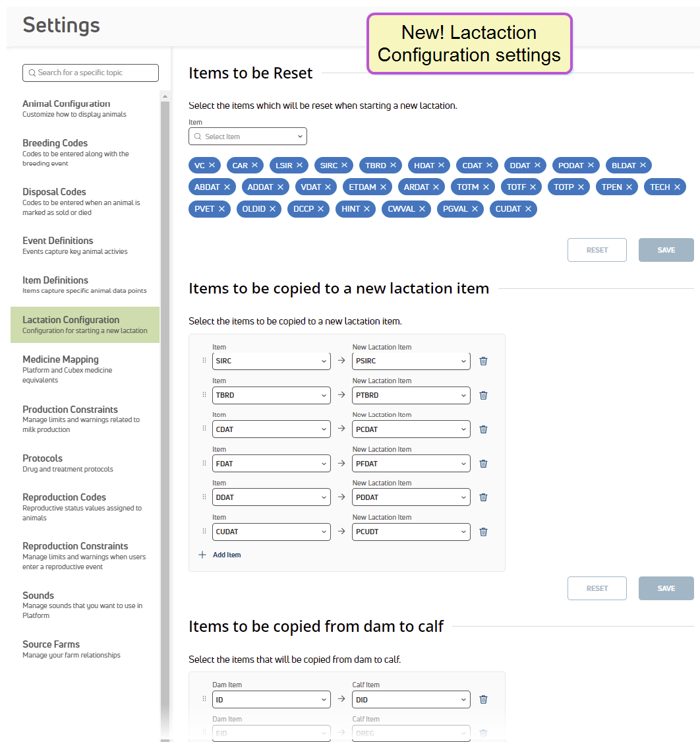
Task: Click RESET under Items to be Reset
Action: pyautogui.click(x=597, y=250)
